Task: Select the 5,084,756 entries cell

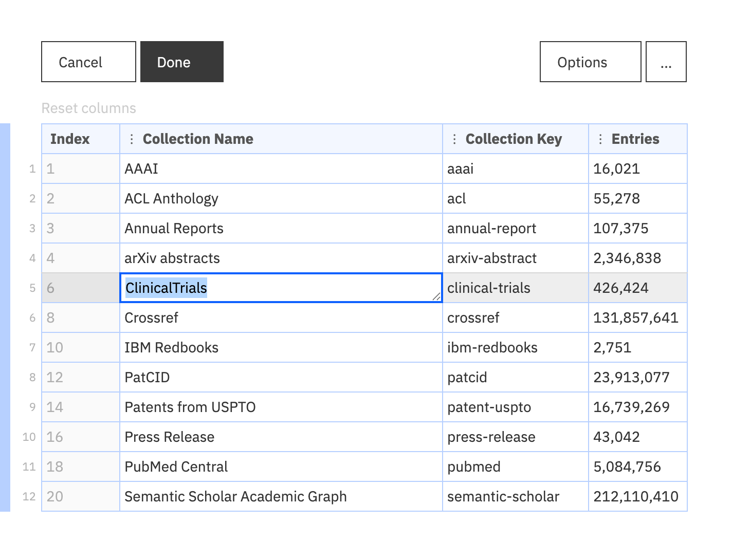Action: (x=638, y=466)
